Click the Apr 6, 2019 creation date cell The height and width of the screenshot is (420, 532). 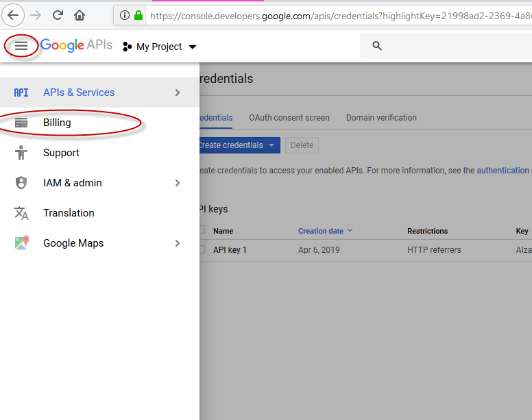click(319, 250)
